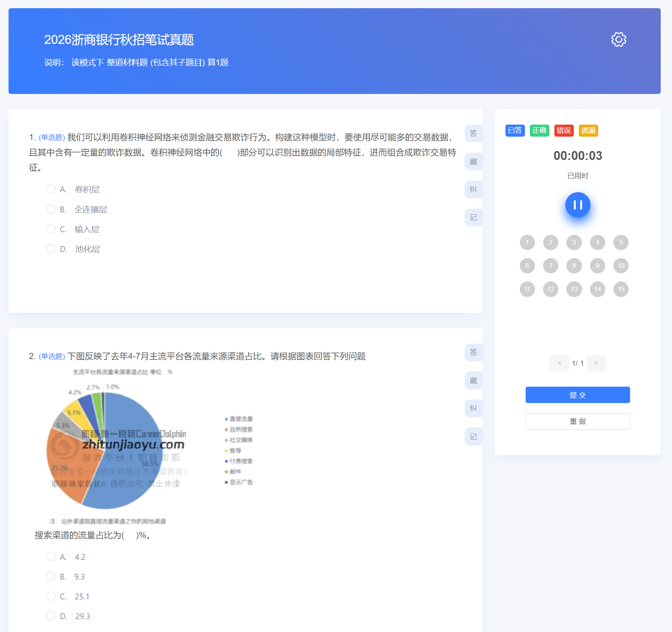This screenshot has height=632, width=672.
Task: Click the (单选题) label of question 2
Action: [x=52, y=356]
